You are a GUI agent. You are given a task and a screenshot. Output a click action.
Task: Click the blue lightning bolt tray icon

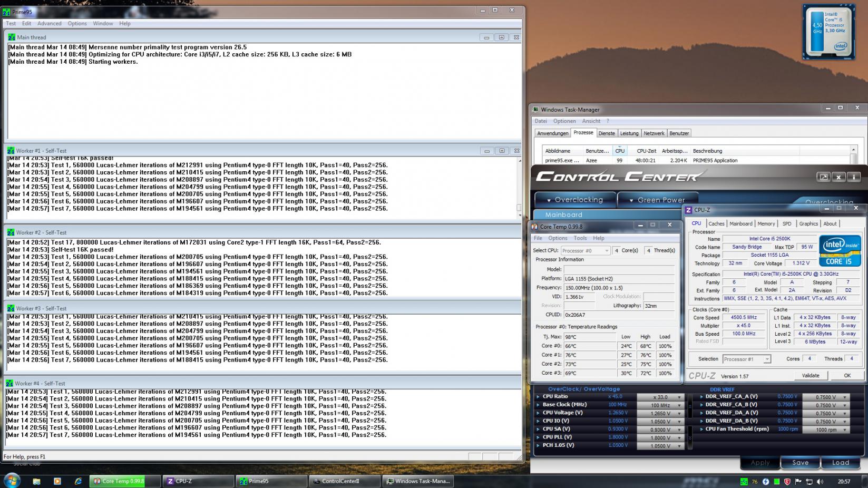click(x=766, y=482)
